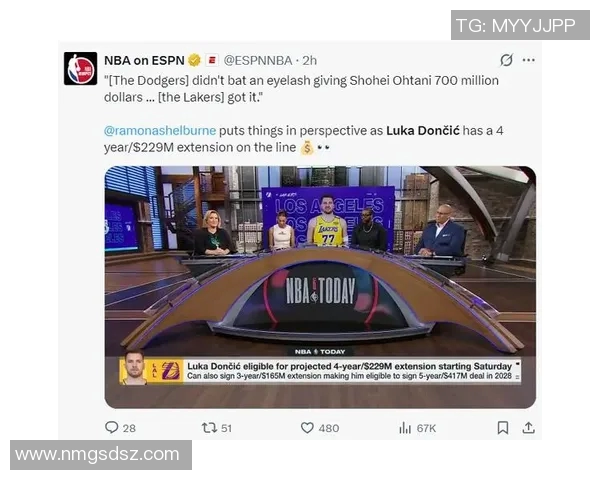
Task: Open the three-dot more options menu
Action: (x=529, y=60)
